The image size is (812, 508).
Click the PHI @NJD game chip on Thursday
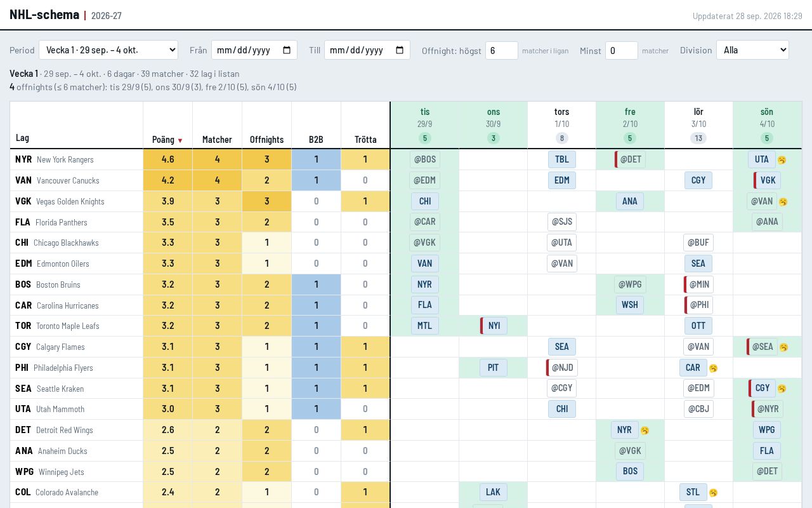point(562,368)
